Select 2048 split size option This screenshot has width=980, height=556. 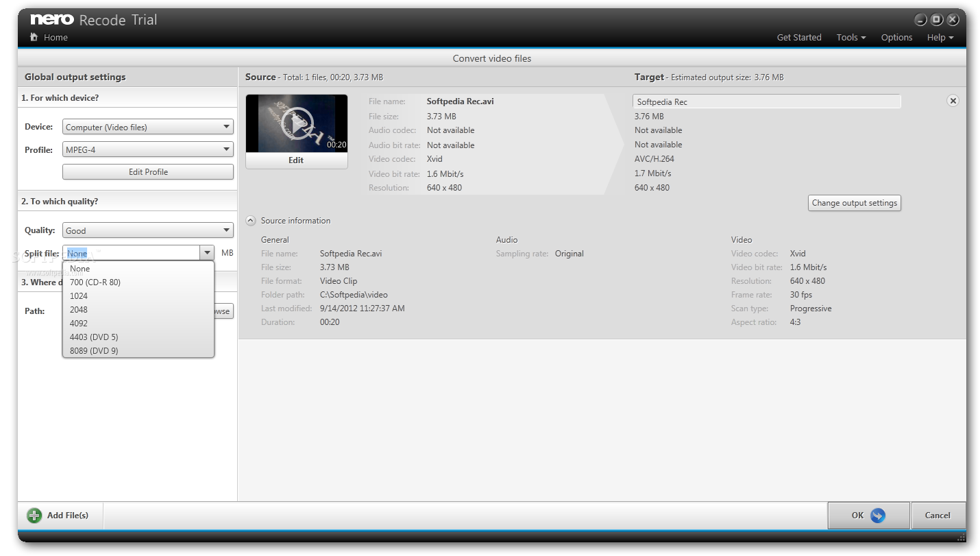click(x=138, y=310)
